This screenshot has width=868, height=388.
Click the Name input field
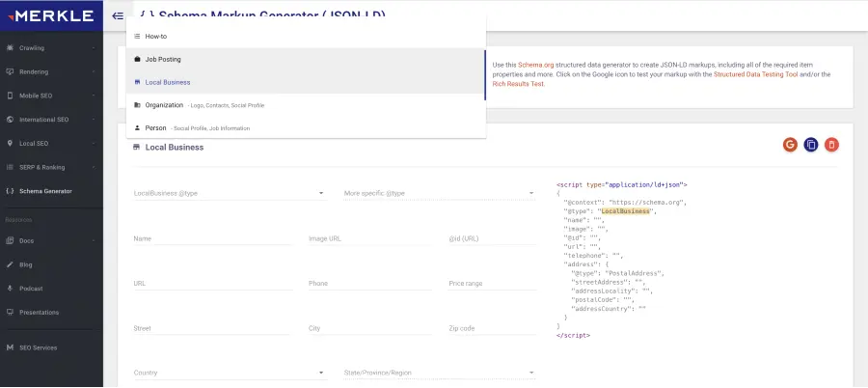click(212, 238)
